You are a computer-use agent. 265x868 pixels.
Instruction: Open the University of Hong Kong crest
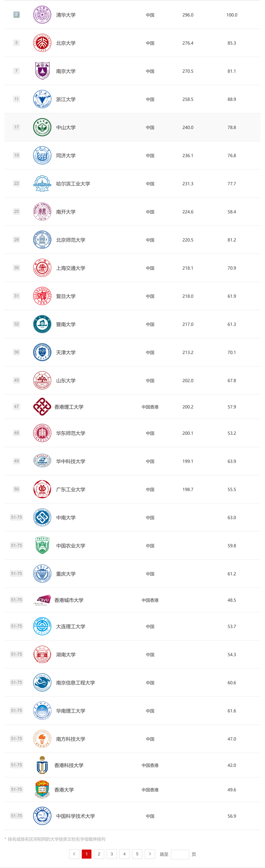[42, 790]
